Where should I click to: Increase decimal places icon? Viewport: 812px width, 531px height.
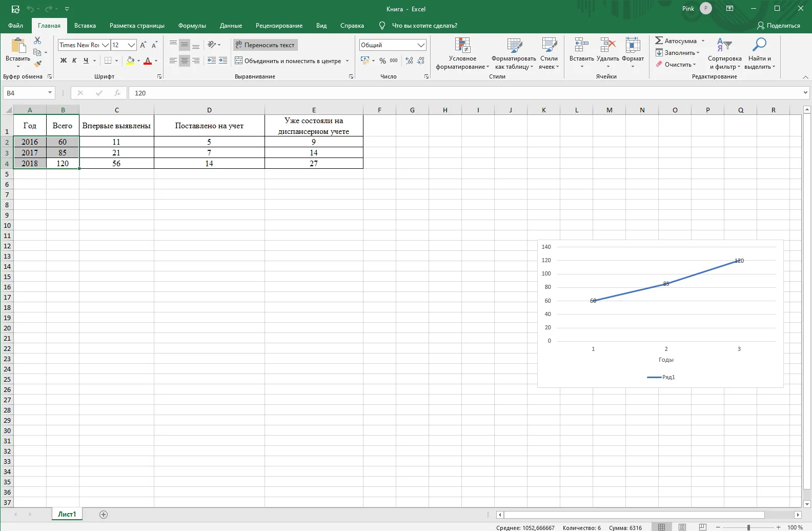point(409,61)
